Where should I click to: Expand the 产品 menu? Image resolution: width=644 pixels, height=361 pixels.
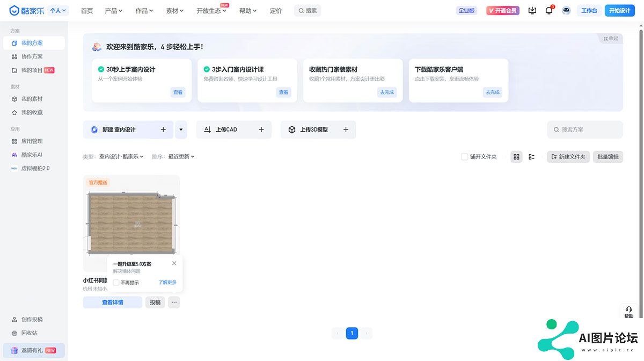pos(114,10)
